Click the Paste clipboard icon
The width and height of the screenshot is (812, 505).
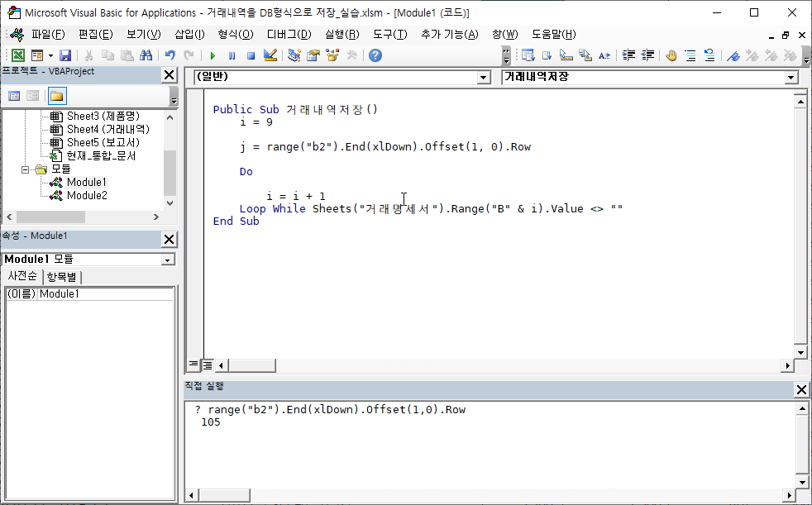(127, 55)
